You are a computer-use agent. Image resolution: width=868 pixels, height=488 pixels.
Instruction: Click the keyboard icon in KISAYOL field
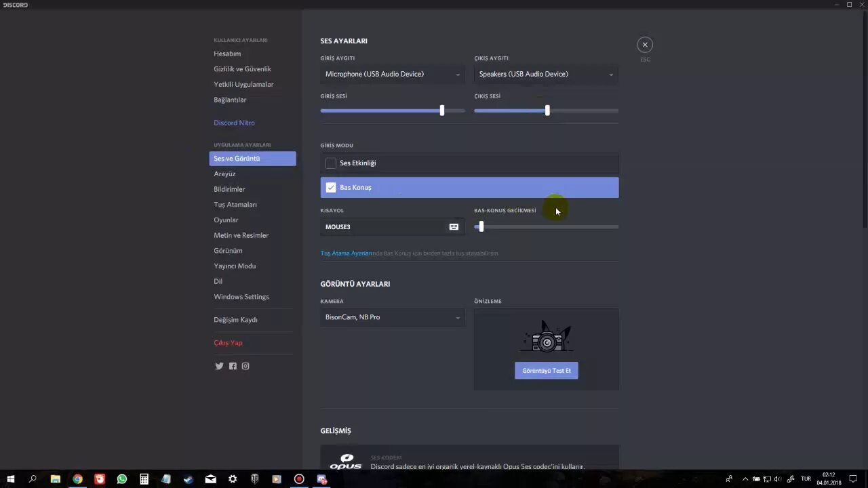click(454, 226)
